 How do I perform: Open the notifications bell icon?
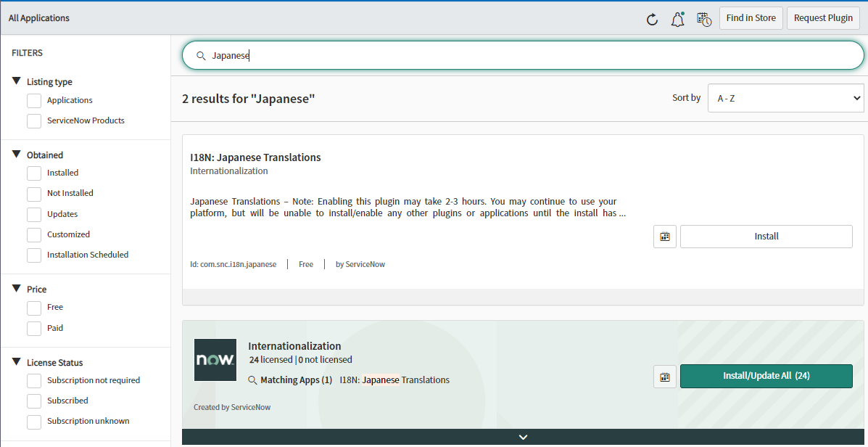point(677,20)
